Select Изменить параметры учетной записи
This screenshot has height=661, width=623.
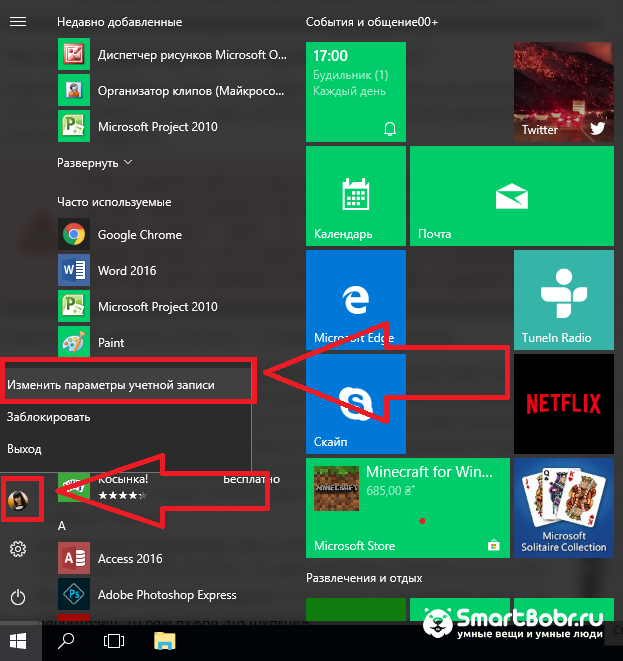[x=126, y=384]
